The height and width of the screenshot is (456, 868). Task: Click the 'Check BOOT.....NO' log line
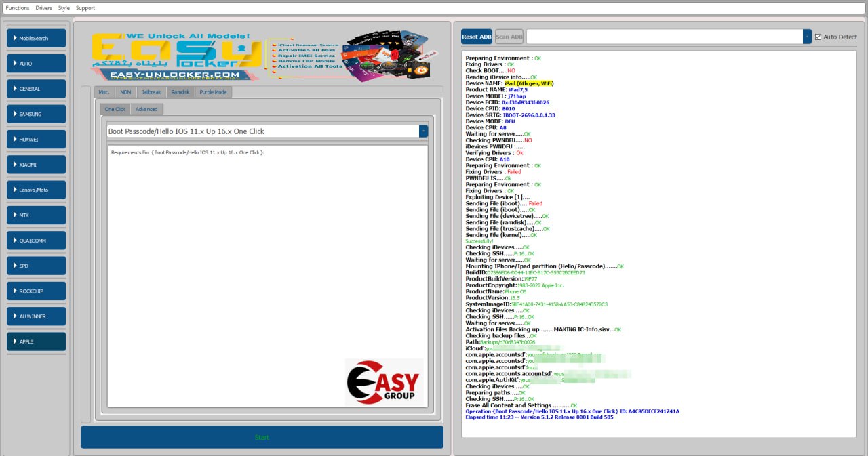point(490,71)
